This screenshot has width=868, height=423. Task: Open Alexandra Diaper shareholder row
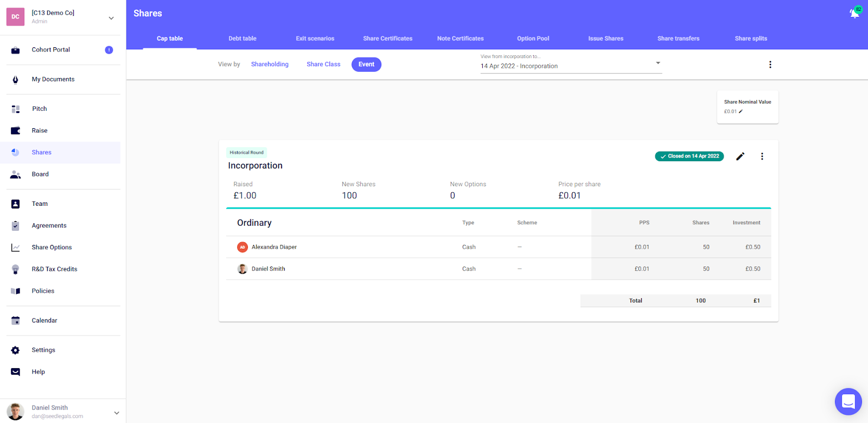pyautogui.click(x=274, y=247)
